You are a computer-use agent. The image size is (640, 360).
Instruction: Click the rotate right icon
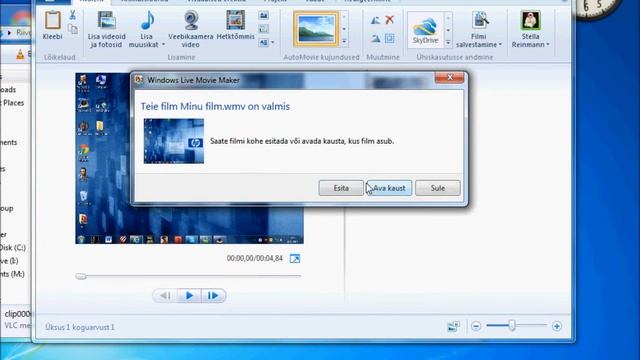[376, 39]
